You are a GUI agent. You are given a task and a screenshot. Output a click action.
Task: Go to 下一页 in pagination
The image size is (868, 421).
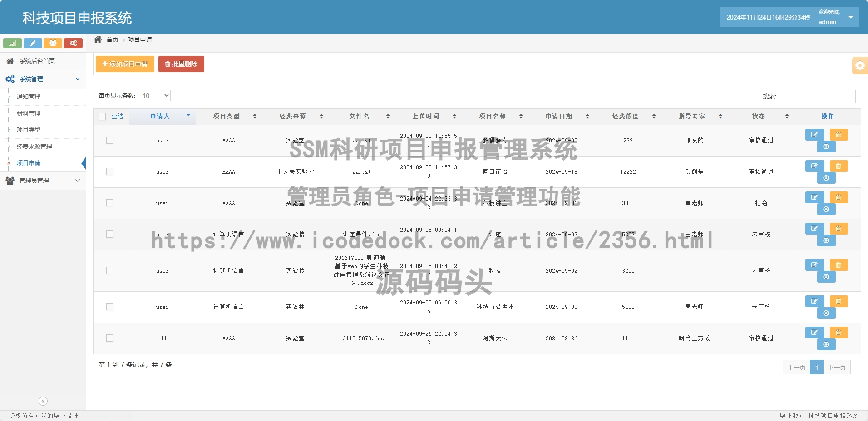(x=837, y=367)
